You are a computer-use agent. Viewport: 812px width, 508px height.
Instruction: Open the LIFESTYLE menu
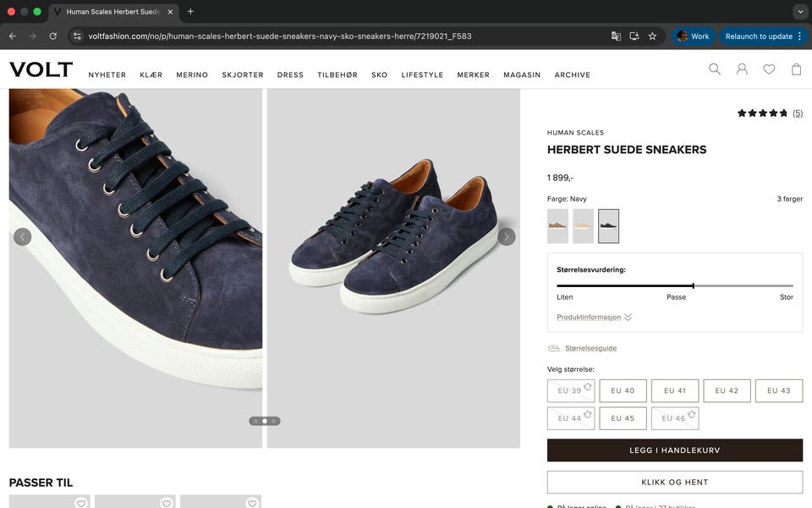tap(423, 75)
